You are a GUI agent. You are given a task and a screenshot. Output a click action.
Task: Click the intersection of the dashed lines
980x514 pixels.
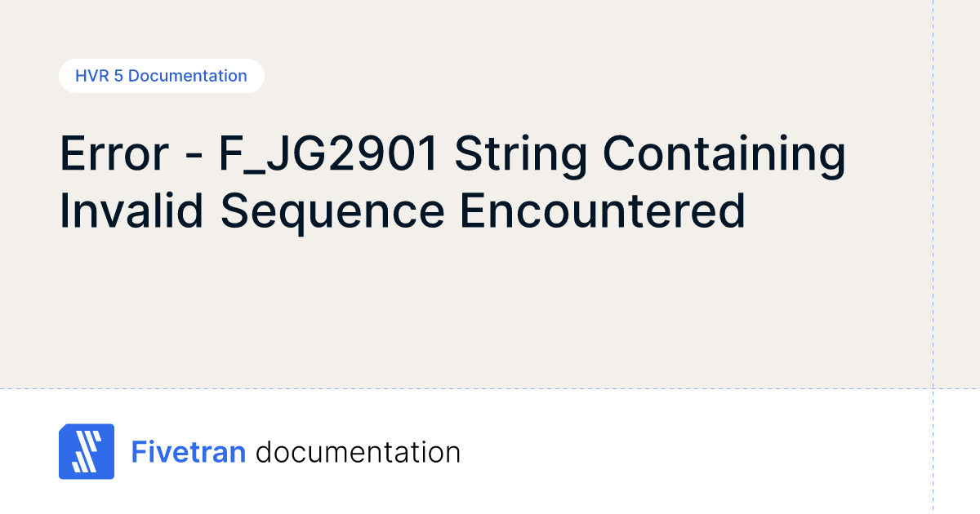pos(933,388)
